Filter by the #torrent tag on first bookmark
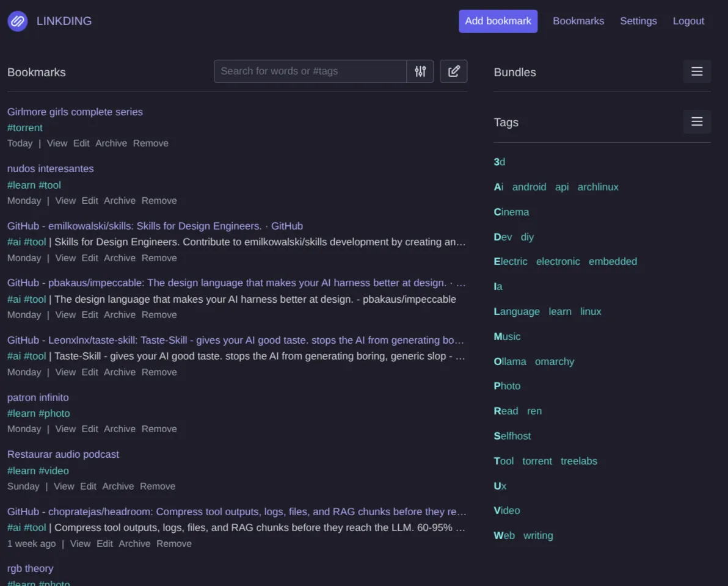Image resolution: width=728 pixels, height=586 pixels. (25, 128)
